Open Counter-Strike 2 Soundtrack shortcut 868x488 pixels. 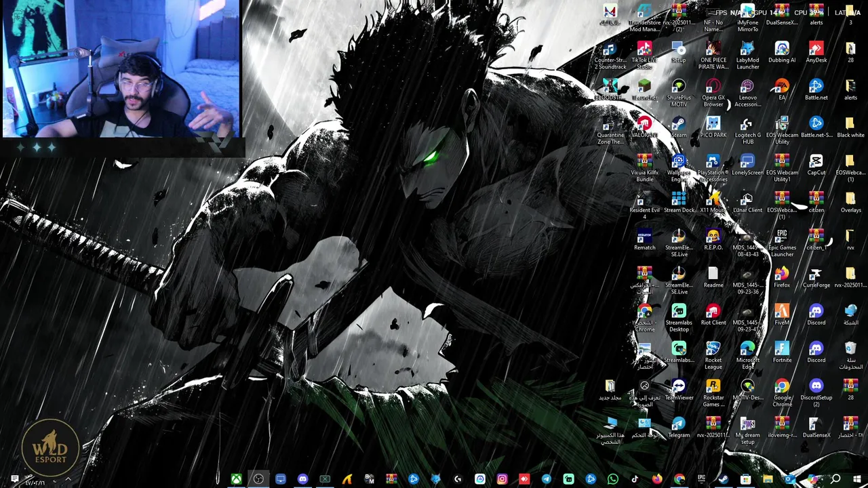point(610,56)
